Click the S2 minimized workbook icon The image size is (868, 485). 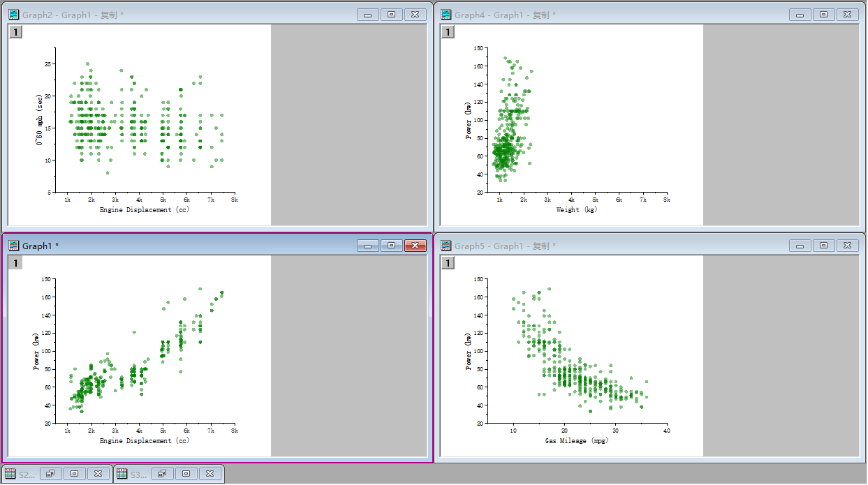(x=10, y=474)
